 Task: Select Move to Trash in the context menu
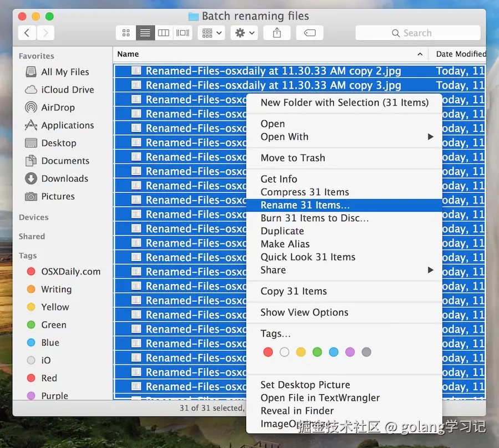pyautogui.click(x=293, y=158)
